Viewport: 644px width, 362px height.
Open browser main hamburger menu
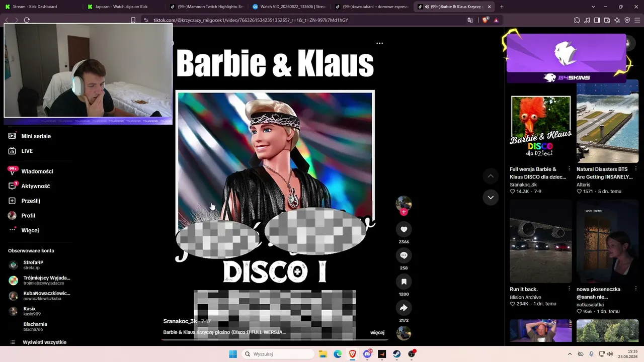point(637,20)
